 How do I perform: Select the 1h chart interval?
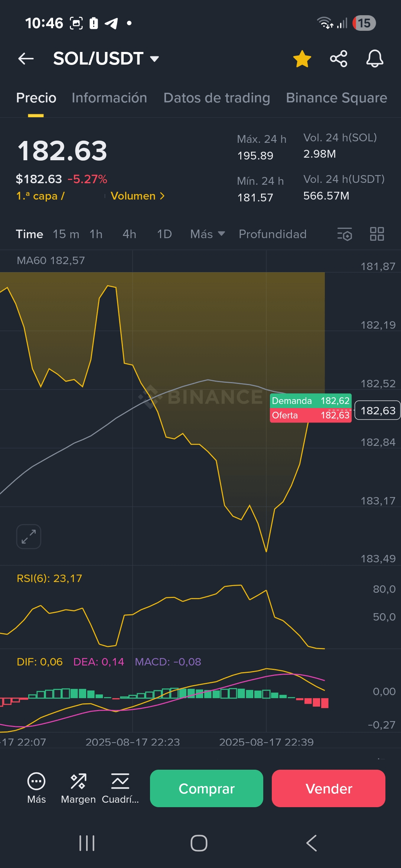(96, 234)
